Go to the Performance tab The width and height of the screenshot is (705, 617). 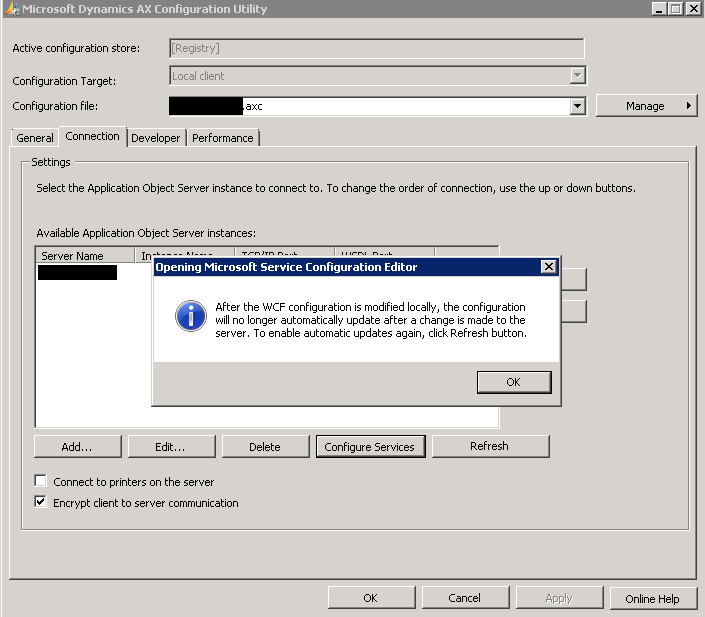pyautogui.click(x=223, y=138)
